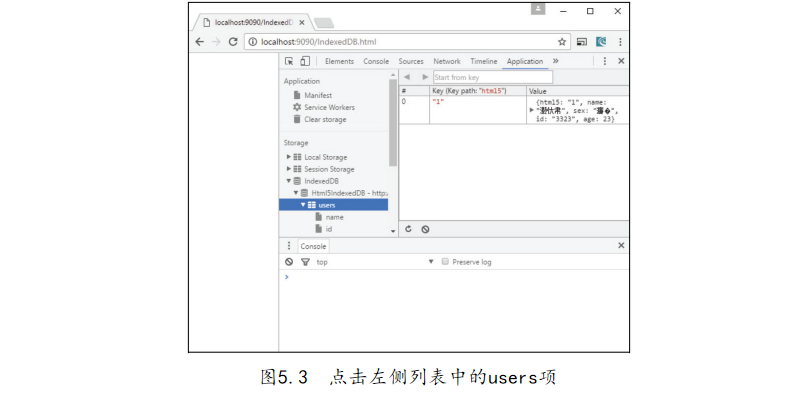Click the Key column header

pos(477,91)
